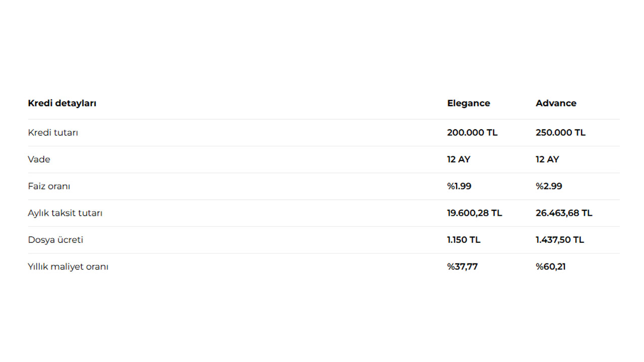Select the 26.463,68 TL installment value
The image size is (644, 362).
[563, 213]
